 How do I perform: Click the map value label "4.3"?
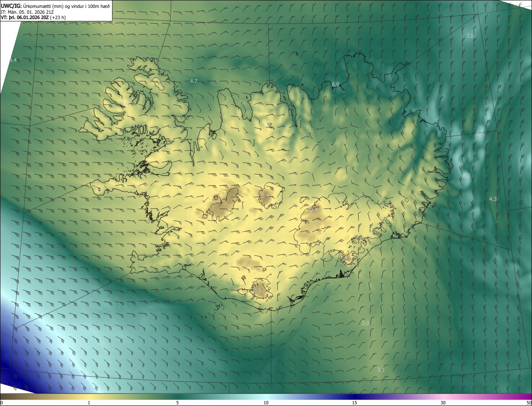493,199
